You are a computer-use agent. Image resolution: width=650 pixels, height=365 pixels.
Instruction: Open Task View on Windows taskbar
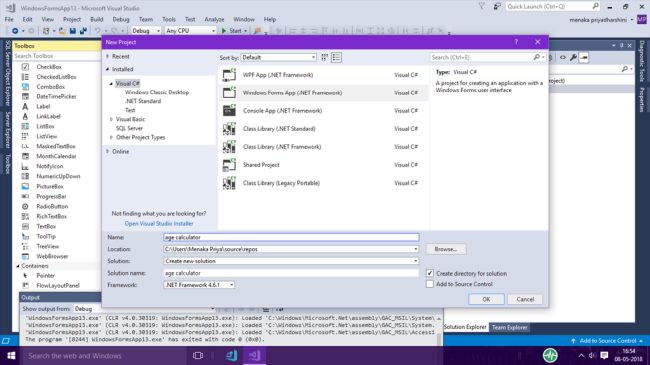tap(198, 355)
